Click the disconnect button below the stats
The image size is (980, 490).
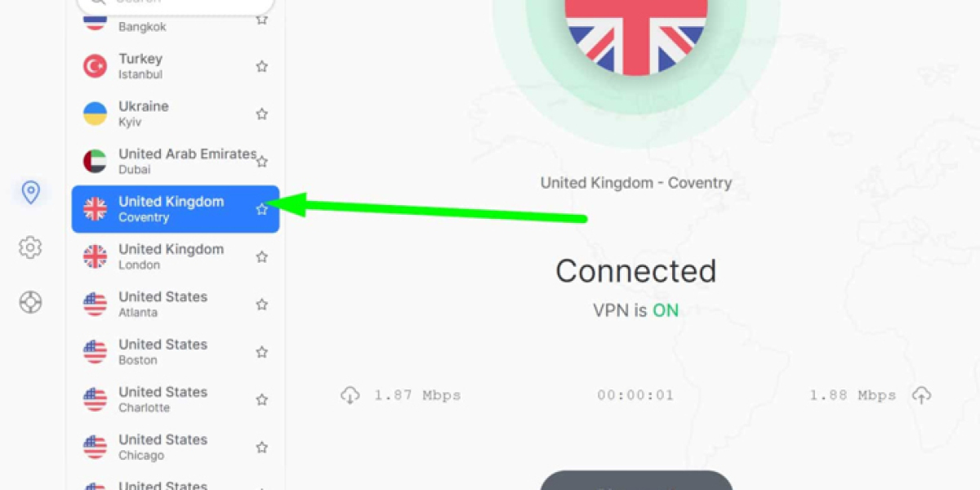pyautogui.click(x=636, y=480)
